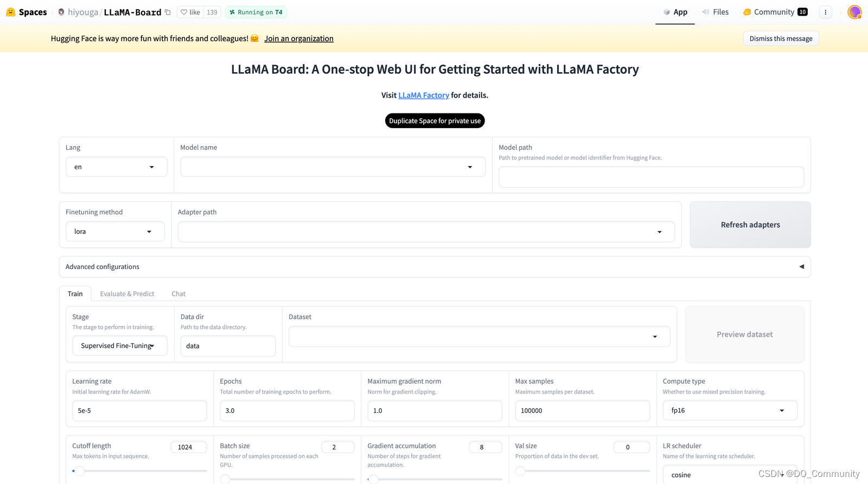Open the Adapter path dropdown
The height and width of the screenshot is (484, 868).
[426, 232]
